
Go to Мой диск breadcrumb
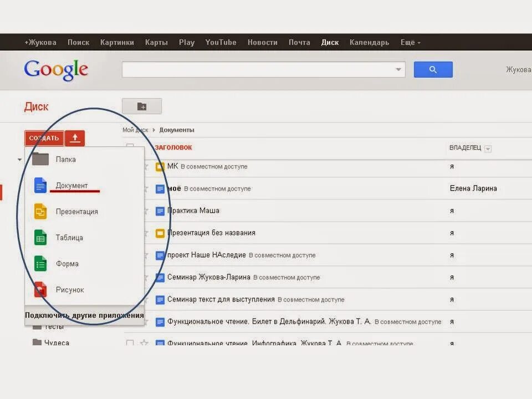[135, 130]
